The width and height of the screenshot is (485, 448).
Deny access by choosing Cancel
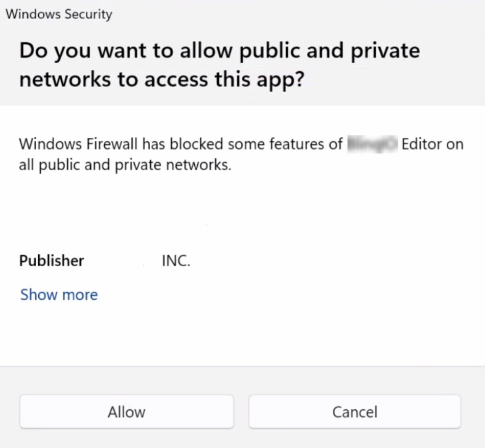point(354,412)
